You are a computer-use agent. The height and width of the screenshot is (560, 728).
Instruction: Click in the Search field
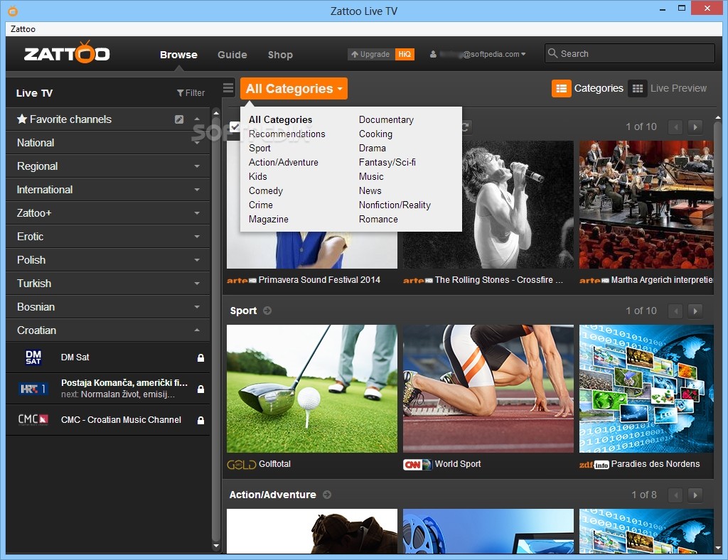[x=630, y=53]
